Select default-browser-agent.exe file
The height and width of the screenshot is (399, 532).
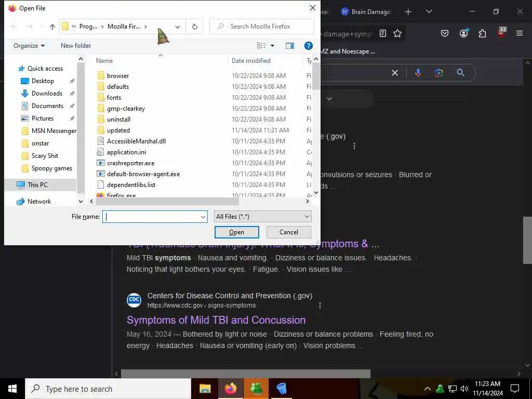click(143, 174)
